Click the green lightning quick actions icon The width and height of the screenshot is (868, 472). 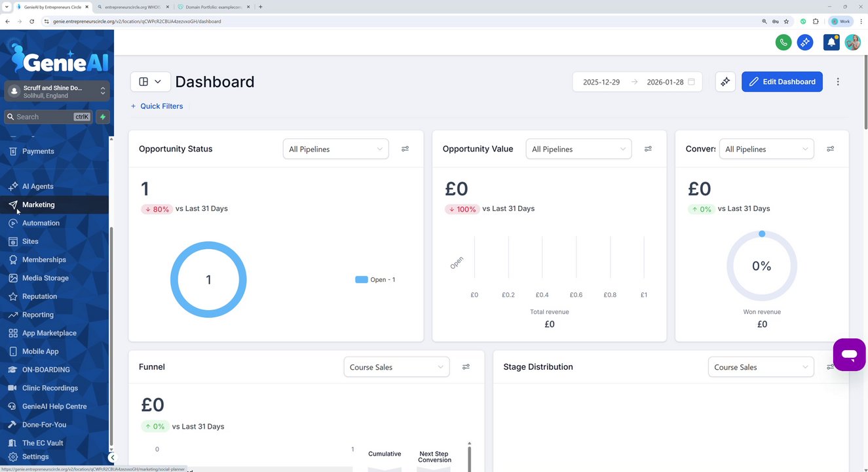tap(103, 117)
